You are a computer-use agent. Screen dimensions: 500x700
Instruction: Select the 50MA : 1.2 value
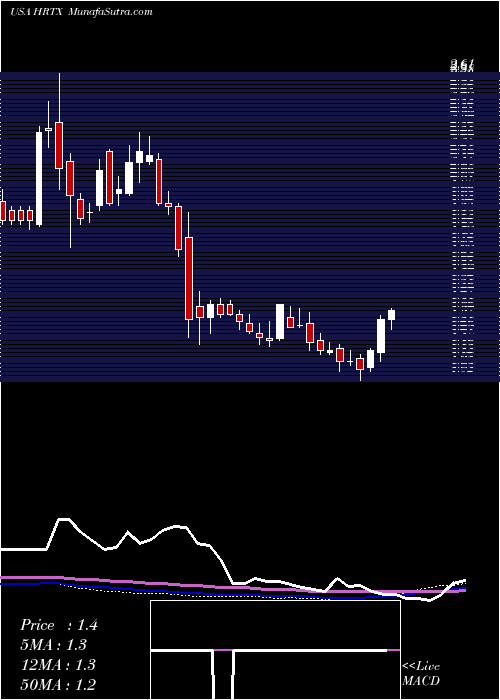pos(58,685)
